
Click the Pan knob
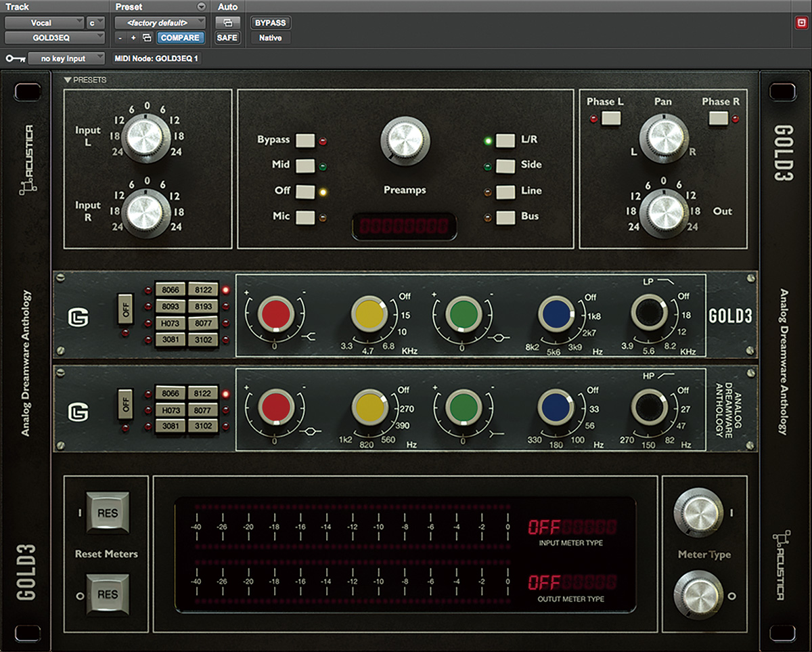[663, 137]
